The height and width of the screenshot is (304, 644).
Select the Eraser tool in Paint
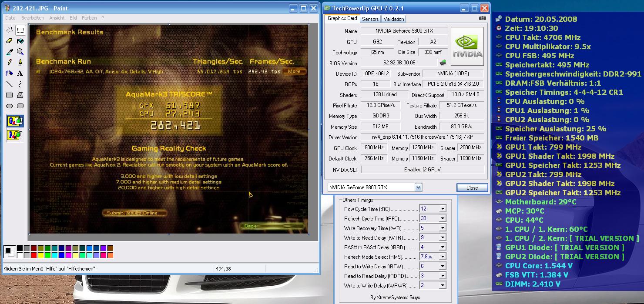tap(10, 41)
